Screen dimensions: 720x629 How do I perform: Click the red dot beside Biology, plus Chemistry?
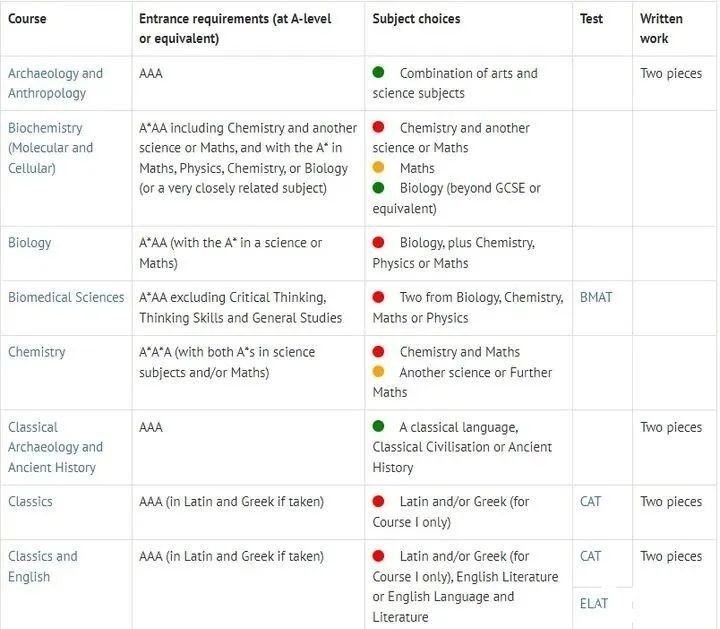coord(379,243)
